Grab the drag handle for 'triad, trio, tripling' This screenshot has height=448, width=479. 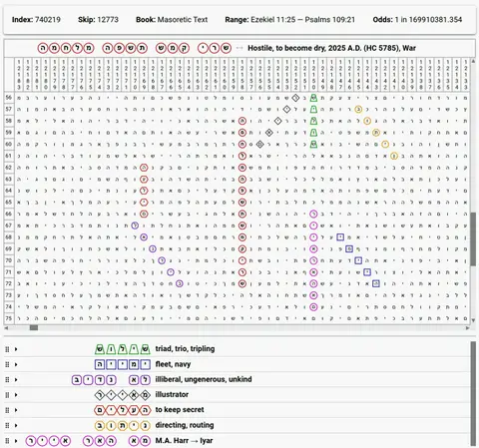click(x=7, y=349)
